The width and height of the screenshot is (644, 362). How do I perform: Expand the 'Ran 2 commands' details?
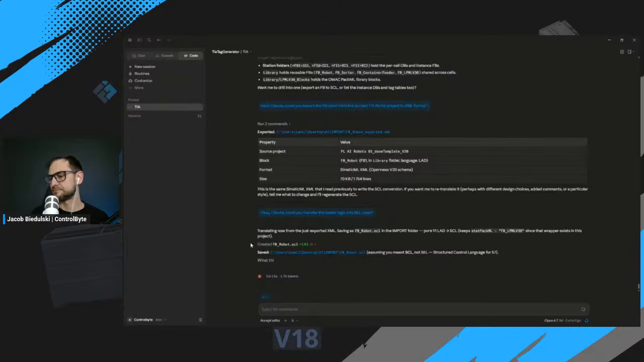coord(274,124)
